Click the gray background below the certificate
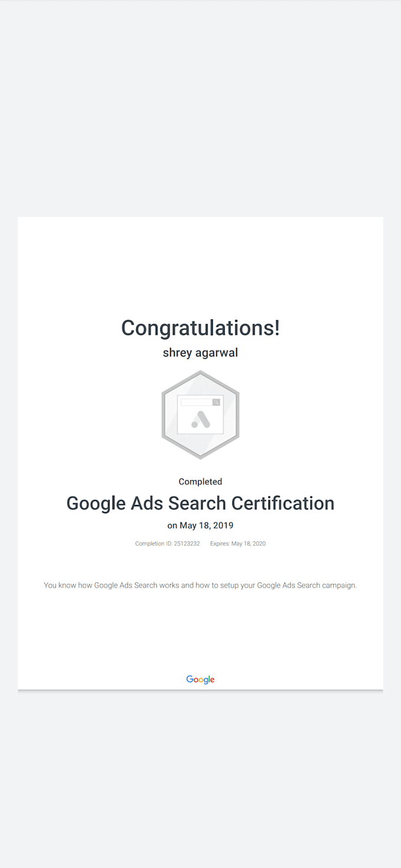Screen dimensions: 401x868 tap(200, 778)
